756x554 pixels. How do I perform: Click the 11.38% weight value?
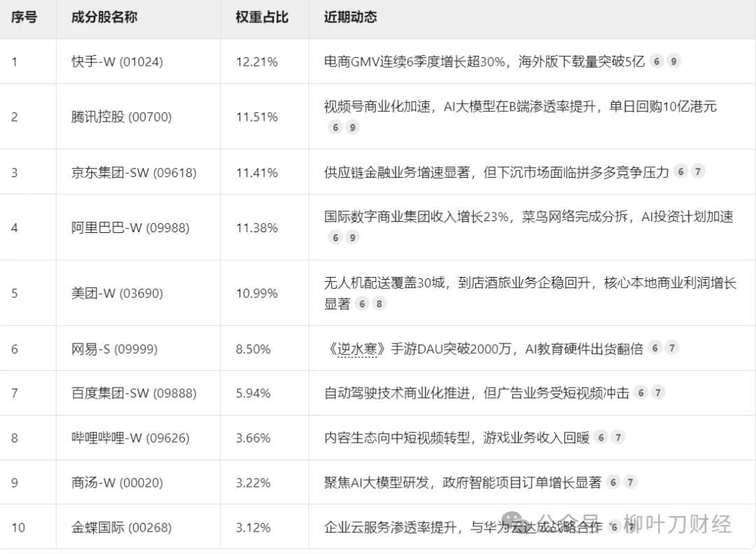(256, 227)
